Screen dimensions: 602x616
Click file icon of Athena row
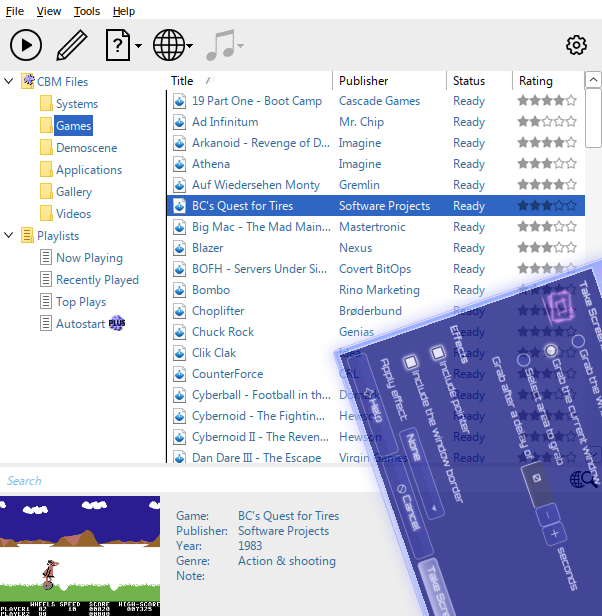click(180, 164)
